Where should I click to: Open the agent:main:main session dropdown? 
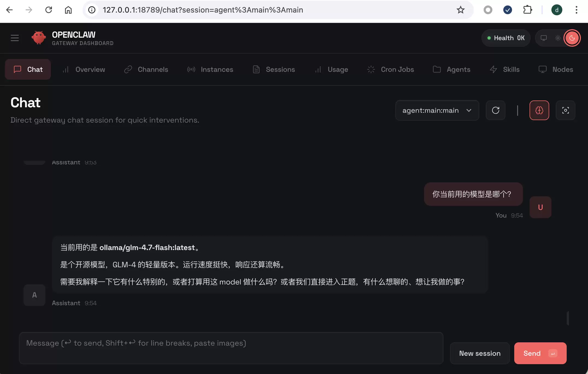click(437, 110)
